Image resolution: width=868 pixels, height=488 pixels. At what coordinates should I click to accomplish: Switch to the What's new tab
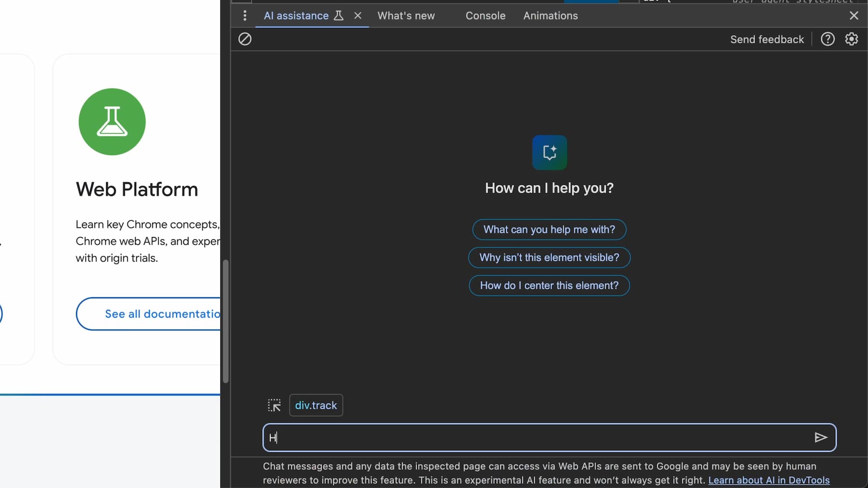[406, 15]
